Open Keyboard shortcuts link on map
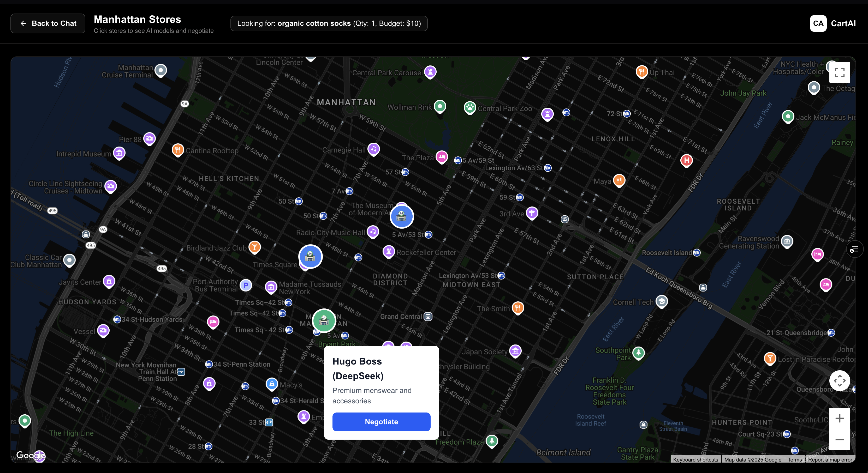The height and width of the screenshot is (473, 868). click(695, 459)
